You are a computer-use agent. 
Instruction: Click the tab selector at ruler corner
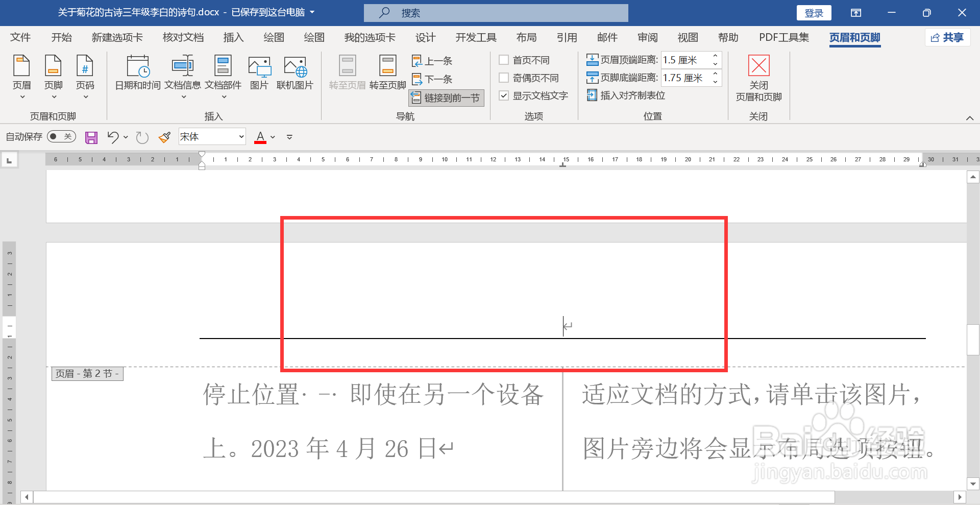pyautogui.click(x=9, y=160)
